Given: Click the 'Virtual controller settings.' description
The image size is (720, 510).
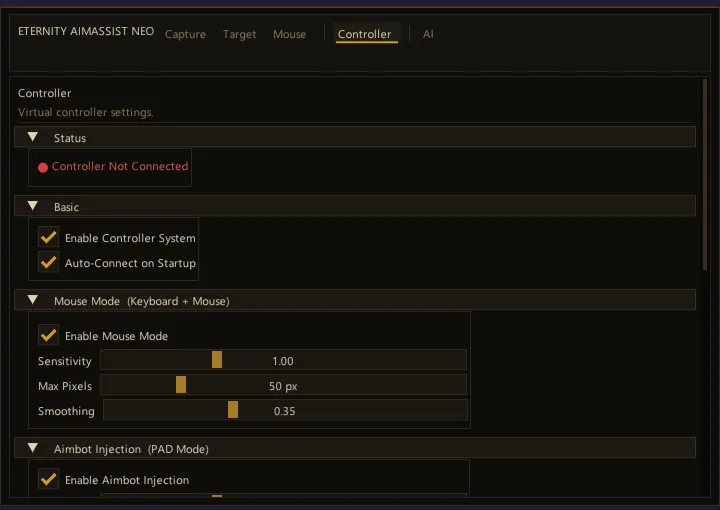Looking at the screenshot, I should 85,112.
